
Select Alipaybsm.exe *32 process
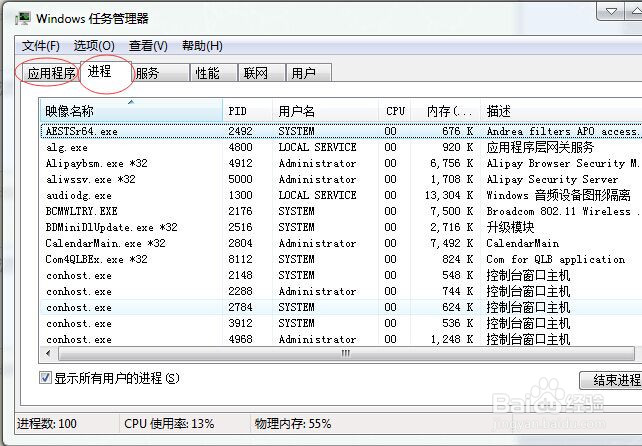click(341, 163)
